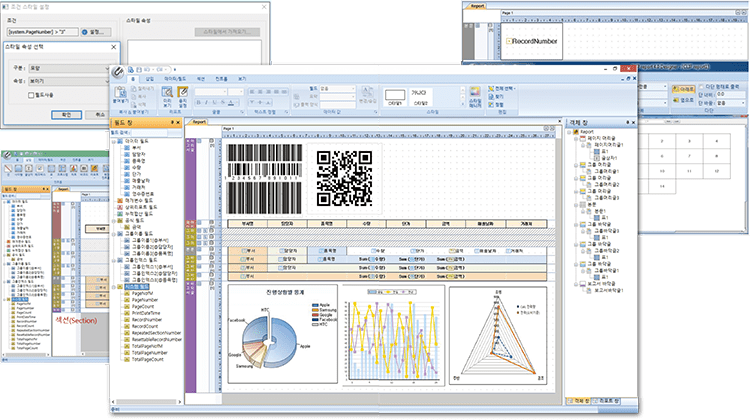Viewport: 750px width, 420px height.
Task: Select the RecordNumber system field in tree
Action: point(147,320)
